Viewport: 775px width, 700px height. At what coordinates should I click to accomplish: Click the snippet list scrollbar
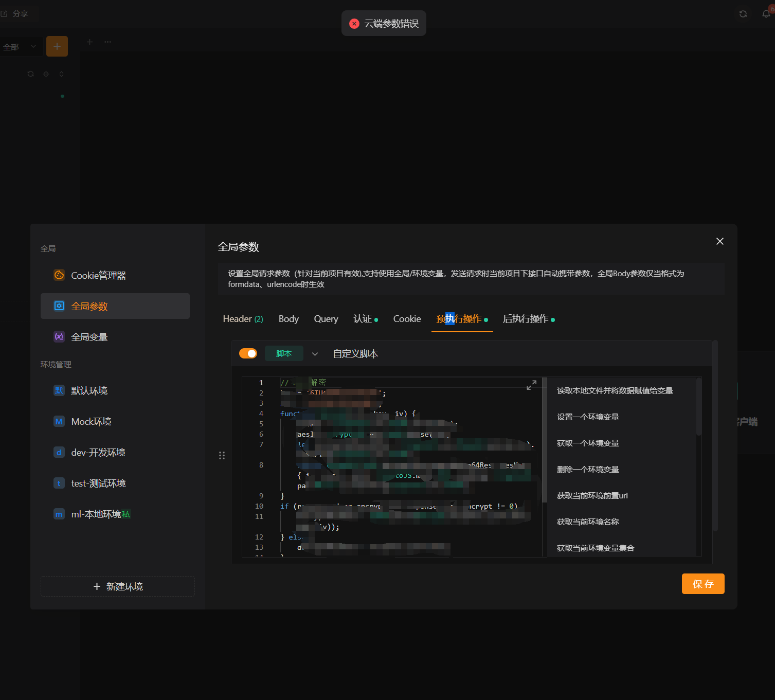[x=698, y=407]
